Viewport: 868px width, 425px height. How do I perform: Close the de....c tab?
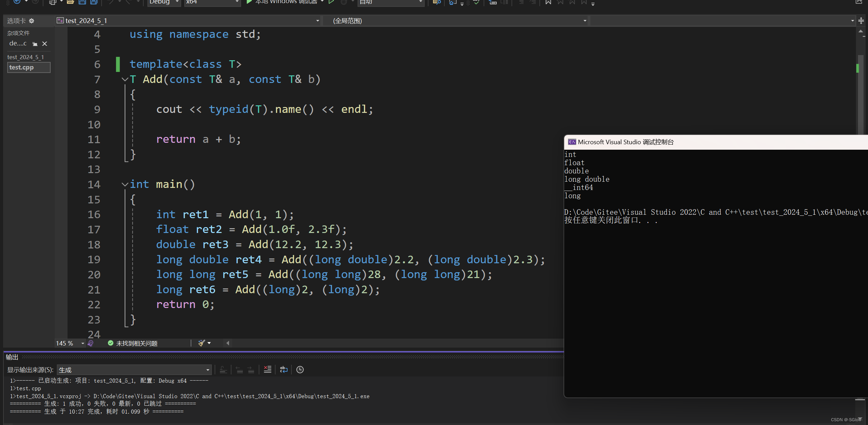tap(44, 44)
